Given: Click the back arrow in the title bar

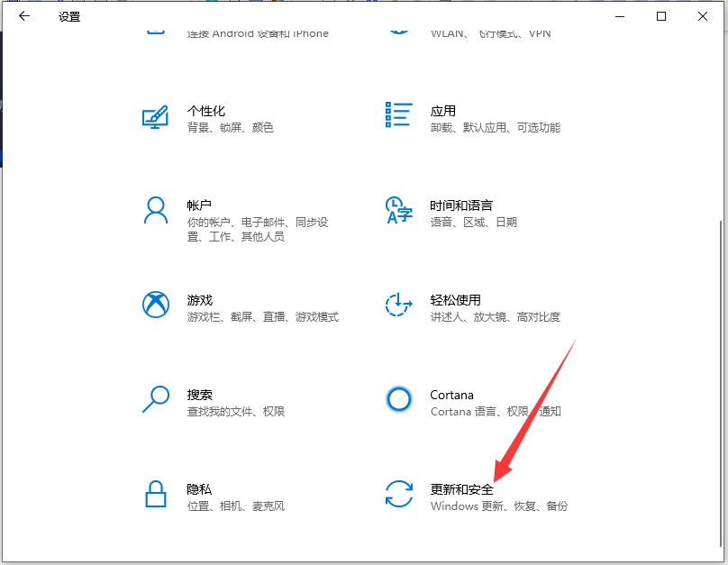Looking at the screenshot, I should [23, 15].
